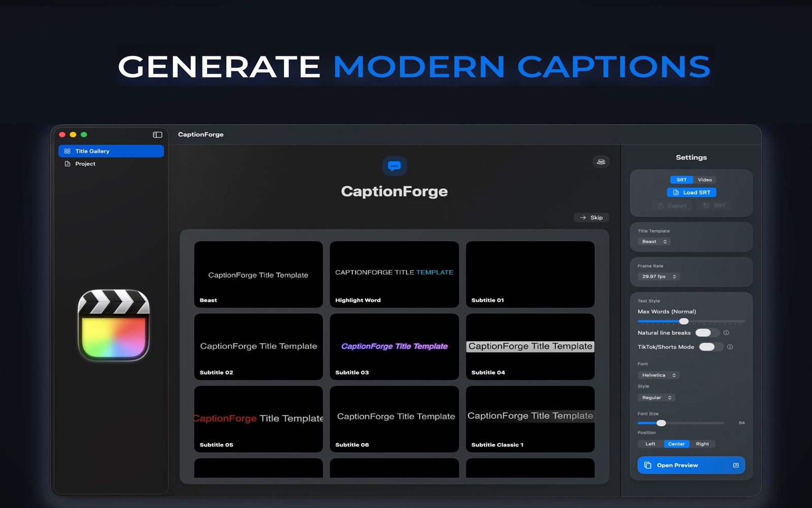Open the Helvetica font dropdown

click(x=659, y=375)
